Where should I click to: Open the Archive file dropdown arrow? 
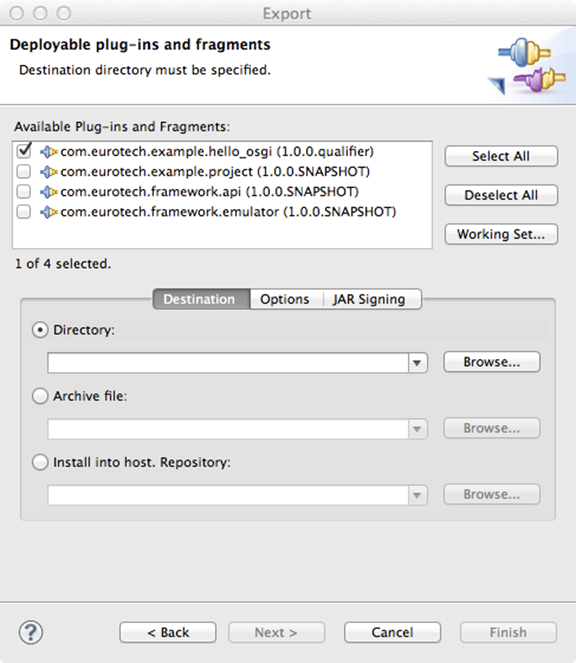click(417, 429)
